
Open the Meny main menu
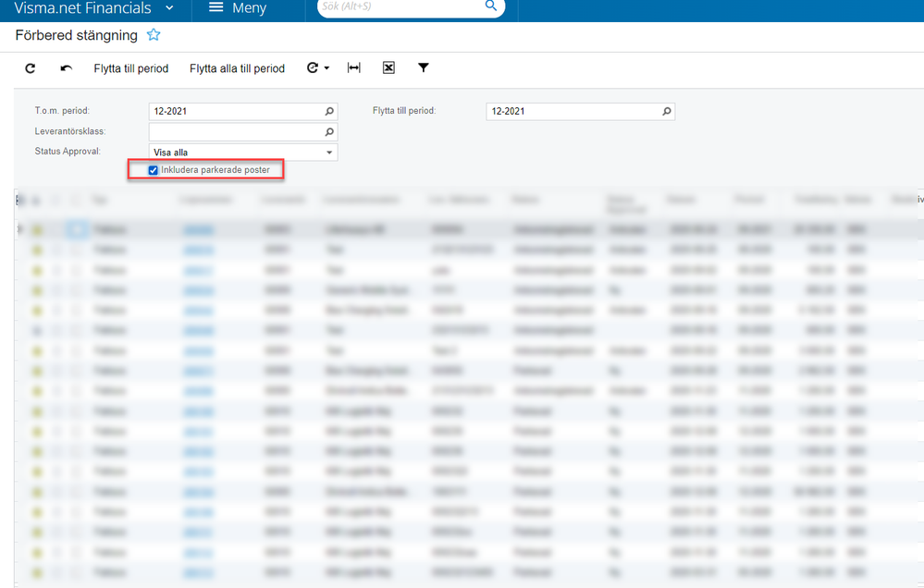237,8
